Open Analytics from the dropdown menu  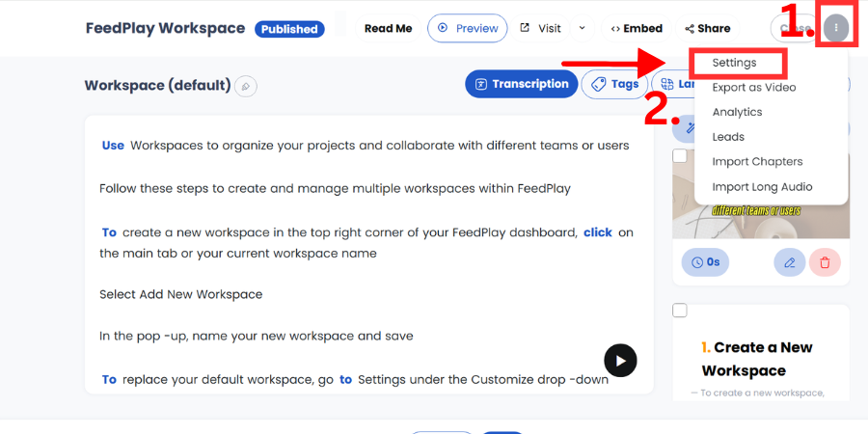pos(738,113)
